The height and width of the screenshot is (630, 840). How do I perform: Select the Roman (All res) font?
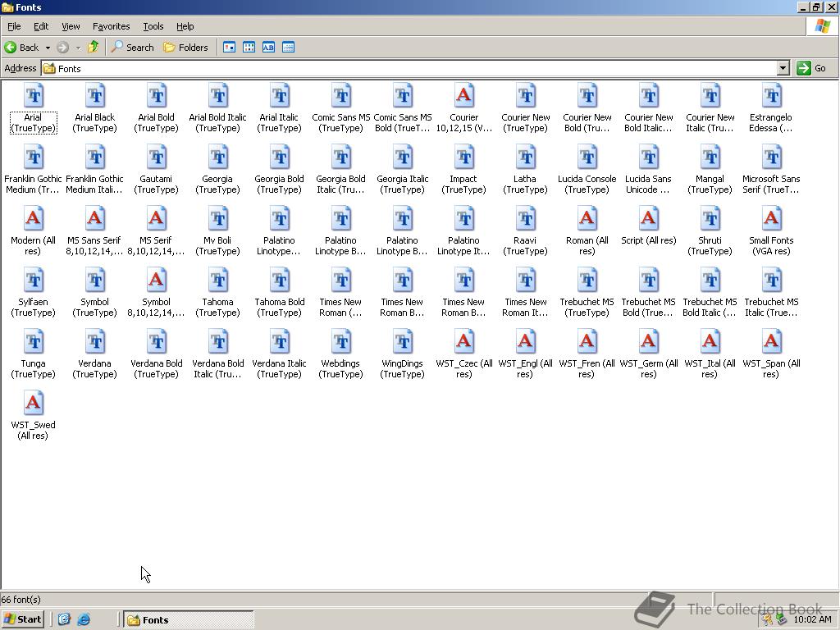pos(587,218)
